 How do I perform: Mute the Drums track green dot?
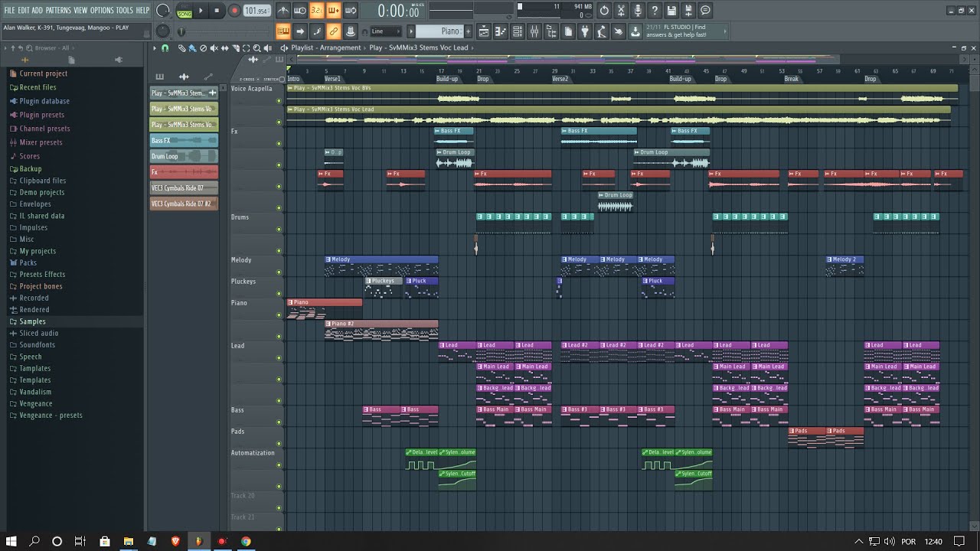279,230
